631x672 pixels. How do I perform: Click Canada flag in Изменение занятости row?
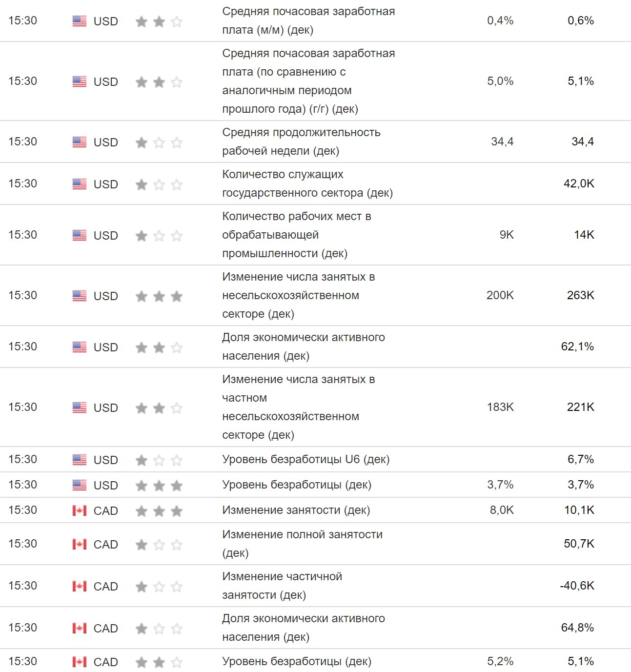(79, 510)
